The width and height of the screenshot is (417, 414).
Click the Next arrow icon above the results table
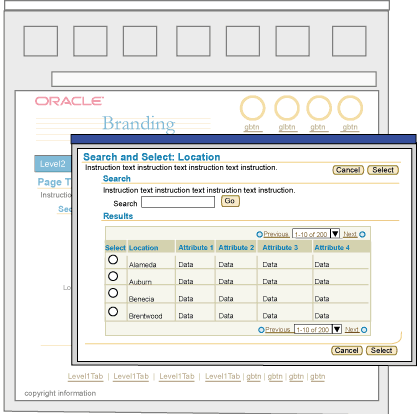(362, 234)
